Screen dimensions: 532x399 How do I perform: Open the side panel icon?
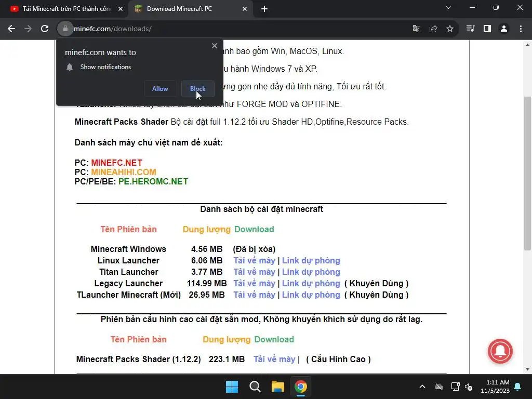(x=487, y=29)
